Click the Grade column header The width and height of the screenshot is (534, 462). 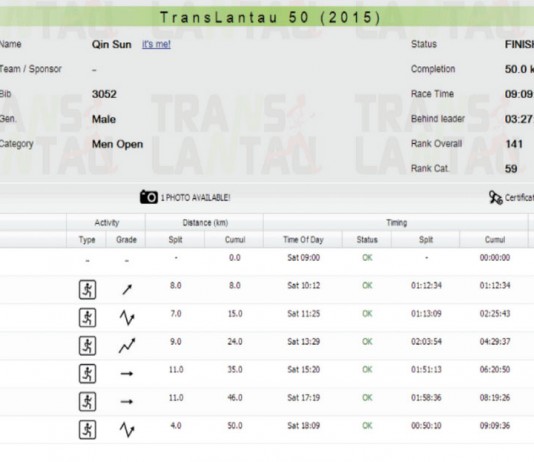(x=126, y=240)
